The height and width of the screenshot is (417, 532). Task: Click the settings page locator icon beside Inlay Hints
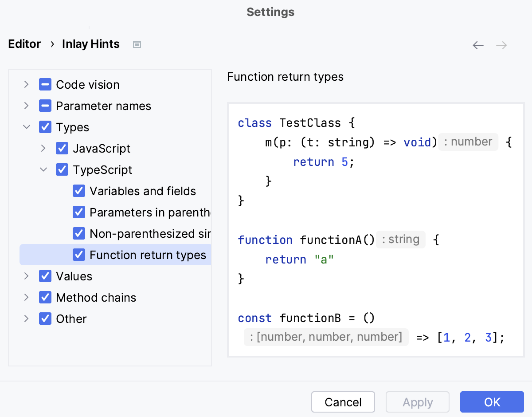click(137, 44)
